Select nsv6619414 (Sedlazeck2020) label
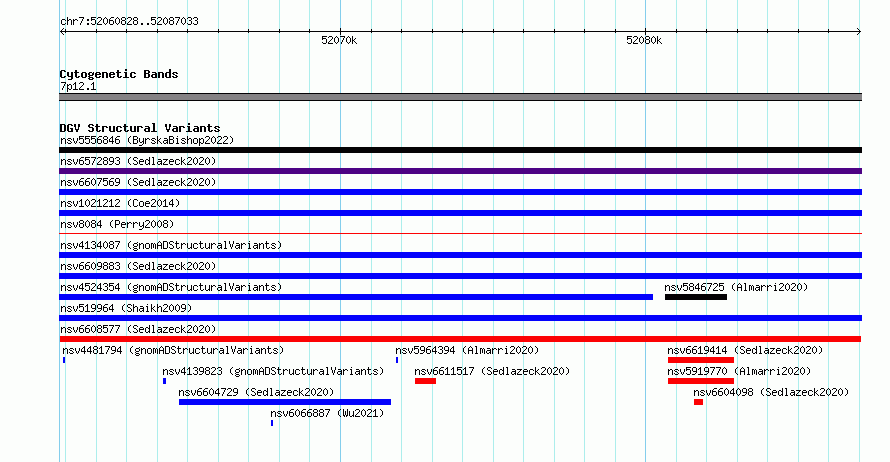This screenshot has width=890, height=462. 745,350
